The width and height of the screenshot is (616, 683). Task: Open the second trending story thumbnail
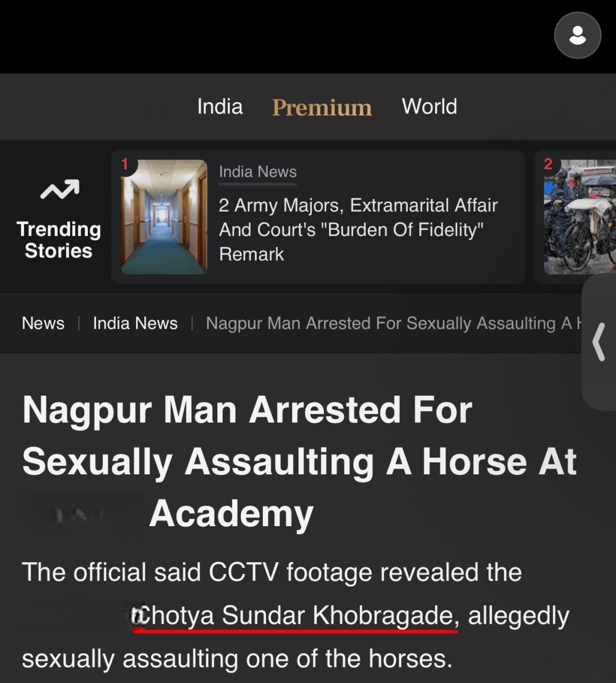pyautogui.click(x=580, y=217)
